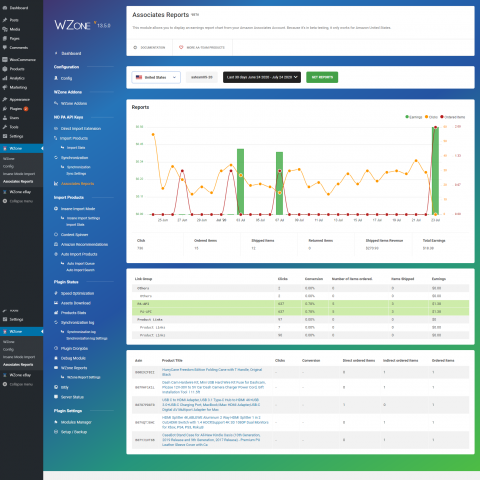Click the Plugin Cronjobs clock icon
Image resolution: width=480 pixels, height=480 pixels.
click(56, 348)
